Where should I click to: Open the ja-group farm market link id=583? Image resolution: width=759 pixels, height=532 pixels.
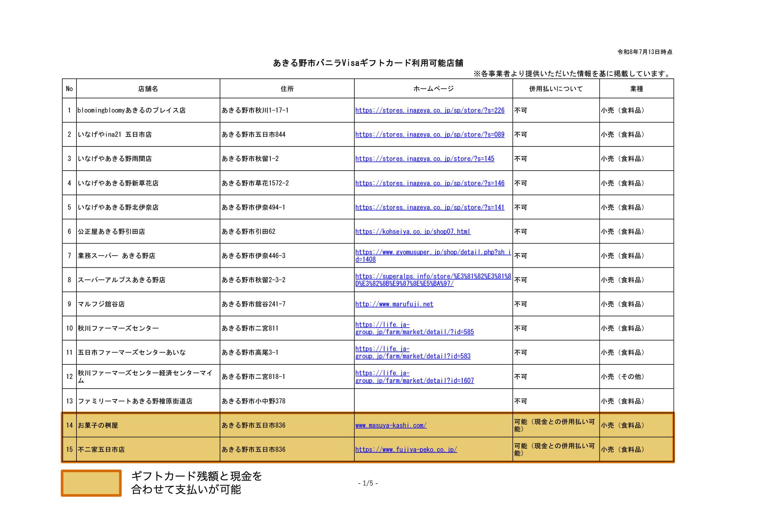click(x=413, y=352)
